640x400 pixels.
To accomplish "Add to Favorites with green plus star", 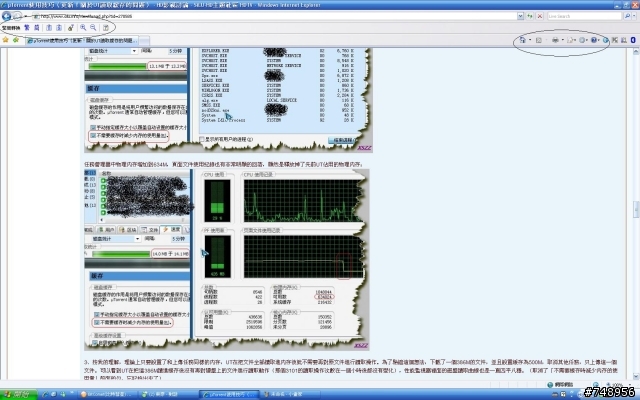I will (16, 40).
